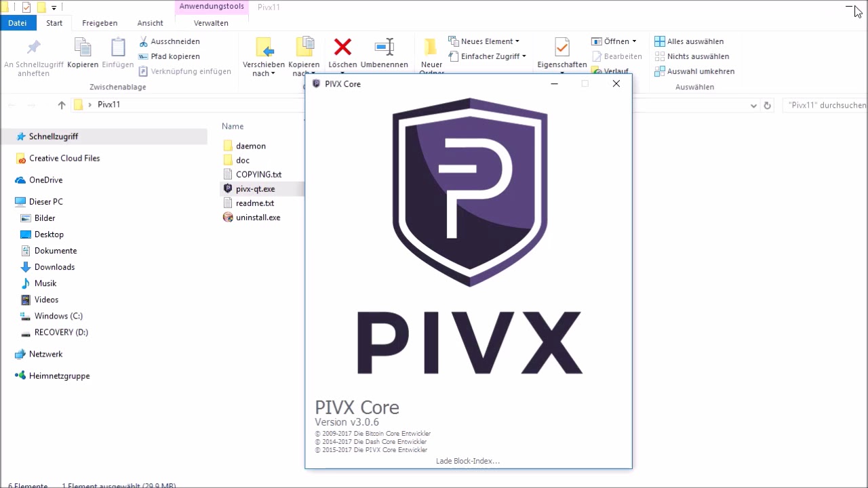Viewport: 868px width, 488px height.
Task: Click the Bearbeiten command
Action: click(x=617, y=56)
